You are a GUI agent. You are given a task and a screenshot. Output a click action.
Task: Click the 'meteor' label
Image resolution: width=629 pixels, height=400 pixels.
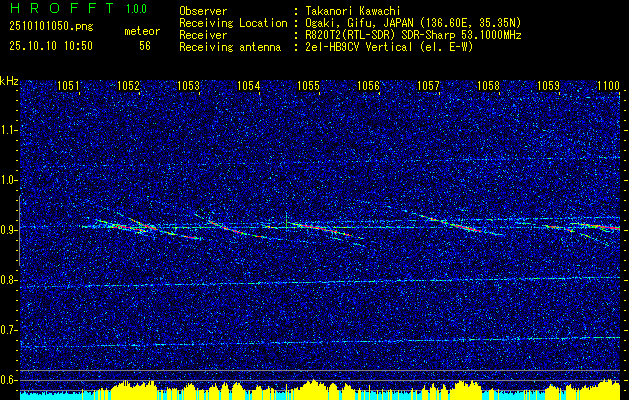click(x=142, y=31)
